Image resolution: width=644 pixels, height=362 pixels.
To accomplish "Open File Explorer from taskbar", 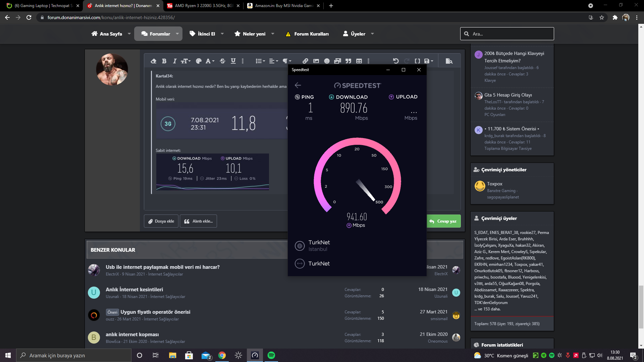I will 173,355.
